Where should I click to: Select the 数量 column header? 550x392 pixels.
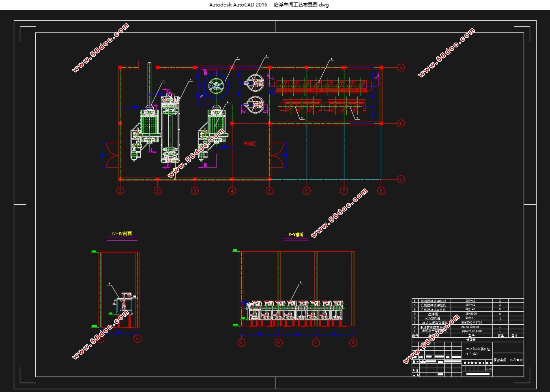[501, 336]
